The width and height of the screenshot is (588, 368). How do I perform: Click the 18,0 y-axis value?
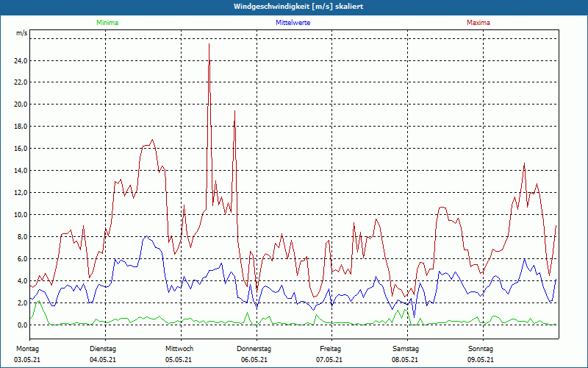pyautogui.click(x=21, y=127)
